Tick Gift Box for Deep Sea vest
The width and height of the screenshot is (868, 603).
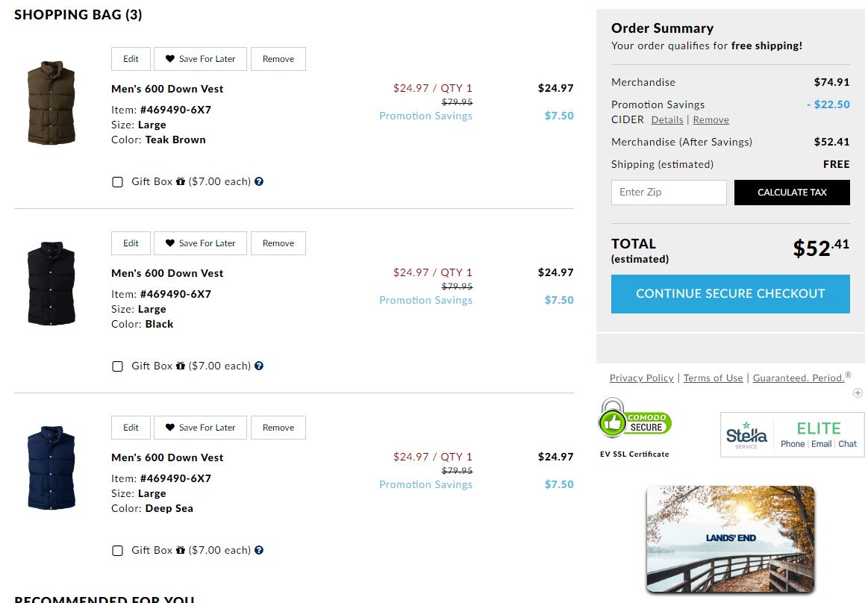(x=117, y=551)
